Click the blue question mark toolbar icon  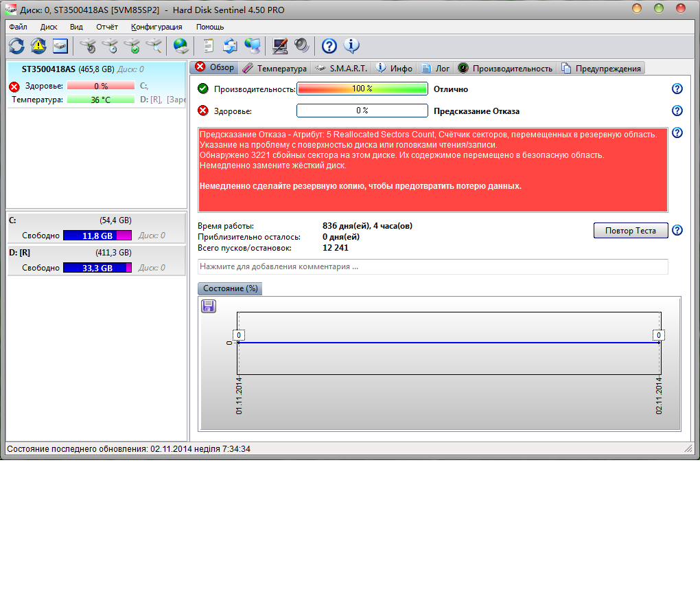[329, 46]
